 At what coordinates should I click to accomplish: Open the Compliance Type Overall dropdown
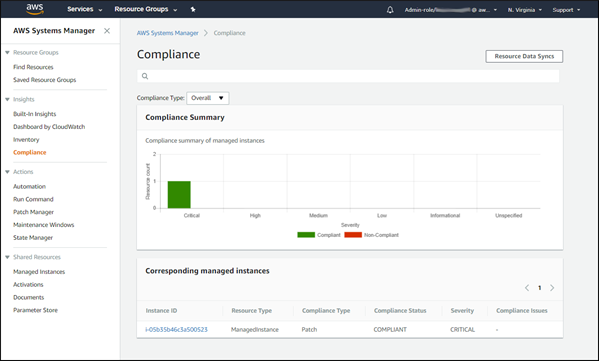coord(207,98)
